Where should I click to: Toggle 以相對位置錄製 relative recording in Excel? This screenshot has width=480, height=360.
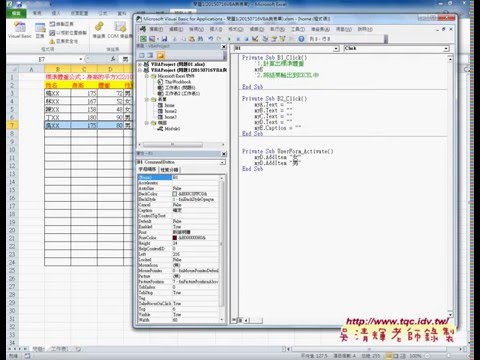click(x=68, y=33)
